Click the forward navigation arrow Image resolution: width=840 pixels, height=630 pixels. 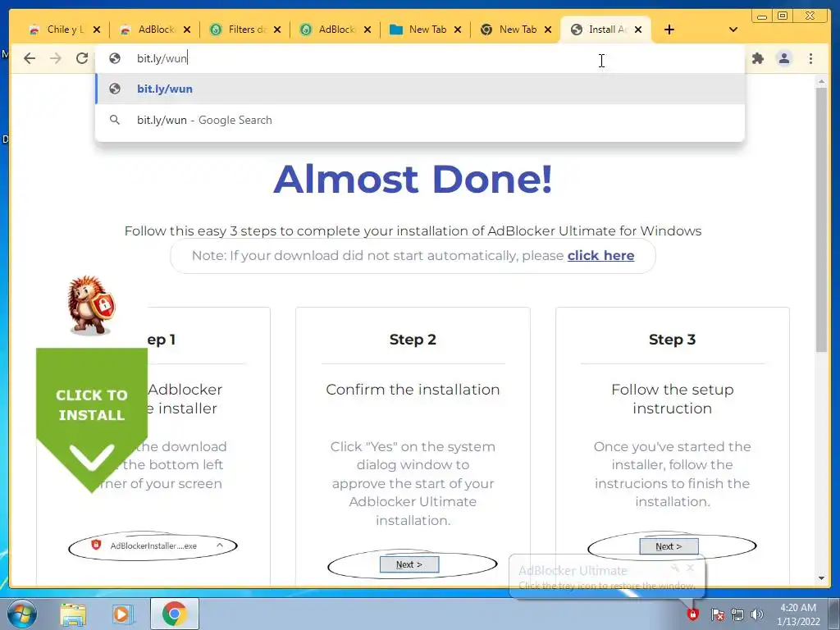tap(56, 58)
